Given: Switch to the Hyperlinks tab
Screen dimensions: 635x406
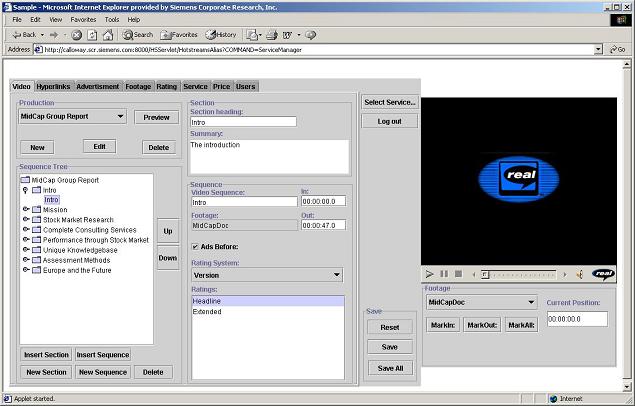Looking at the screenshot, I should pyautogui.click(x=54, y=87).
